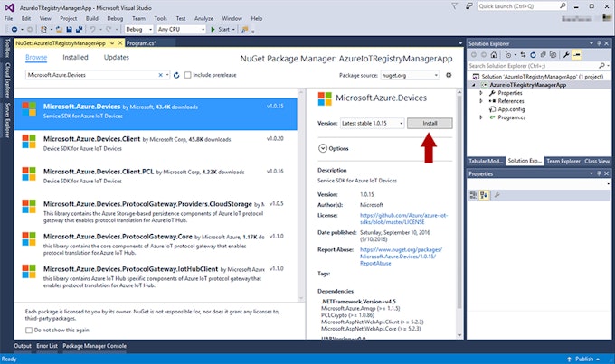Click the Save icon in toolbar
This screenshot has height=364, width=615.
pos(69,30)
